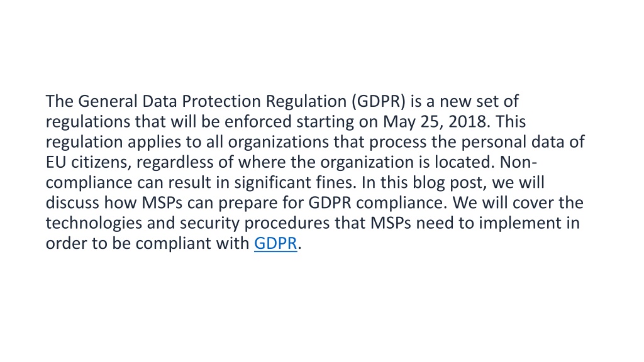Screen dimensions: 644x362
Task: Click the word discuss
Action: (x=72, y=203)
